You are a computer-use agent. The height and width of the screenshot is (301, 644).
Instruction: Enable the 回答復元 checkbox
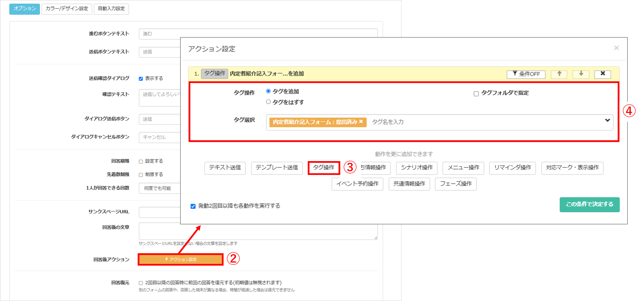coord(141,283)
